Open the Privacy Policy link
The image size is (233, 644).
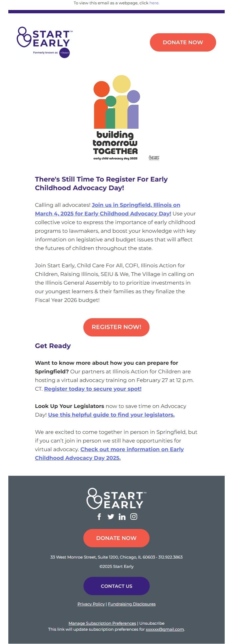coord(91,604)
